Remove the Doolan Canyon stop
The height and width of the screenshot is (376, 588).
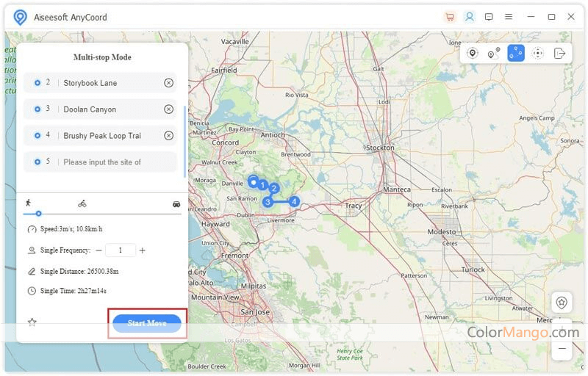point(168,109)
